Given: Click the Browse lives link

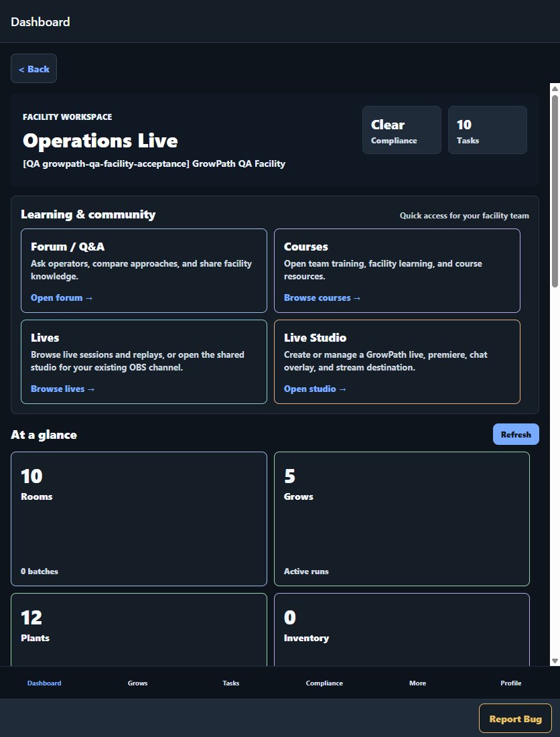Looking at the screenshot, I should pyautogui.click(x=62, y=389).
